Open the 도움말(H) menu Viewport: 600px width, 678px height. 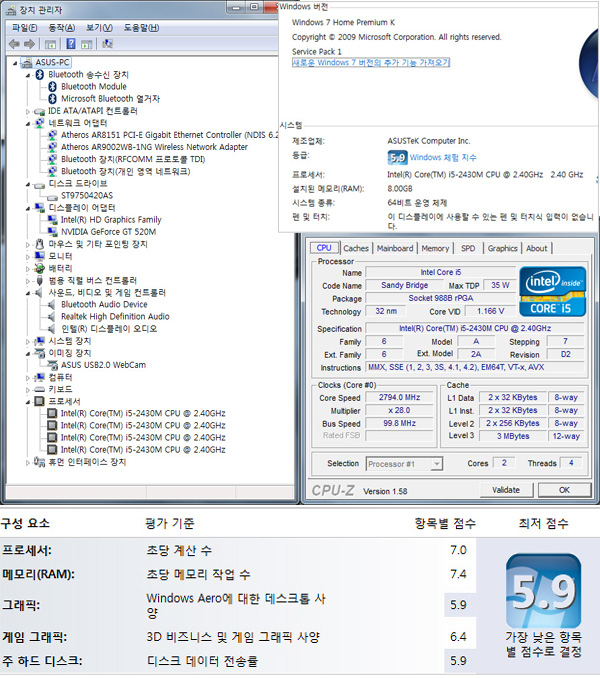click(141, 28)
